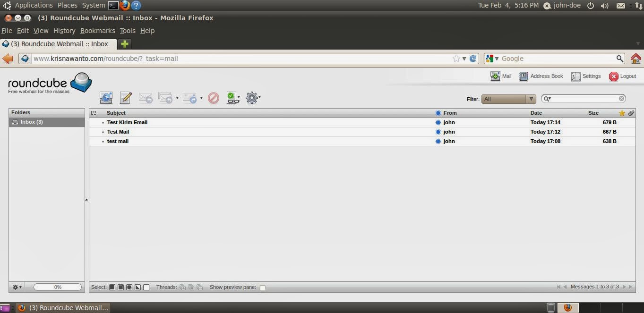Sort messages by the Size column
644x313 pixels.
coord(593,113)
